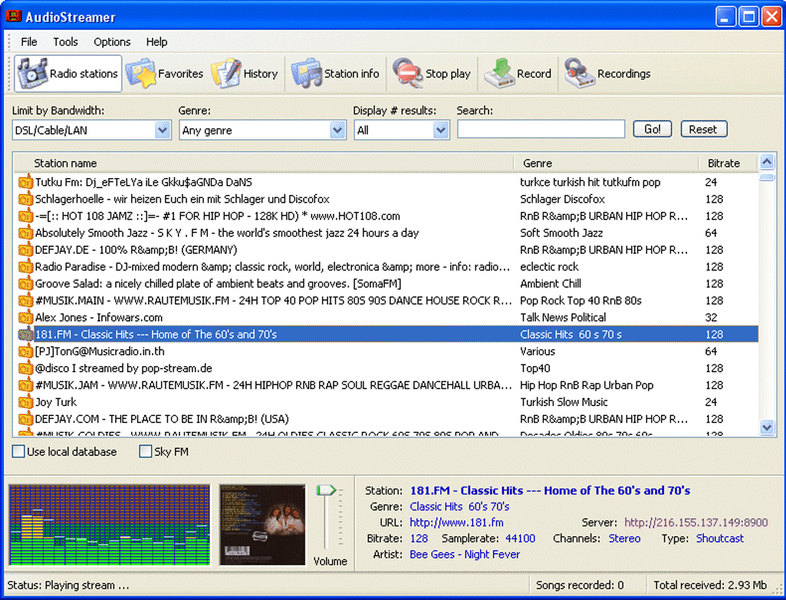786x600 pixels.
Task: Click the station list scroll up arrow
Action: coord(767,162)
